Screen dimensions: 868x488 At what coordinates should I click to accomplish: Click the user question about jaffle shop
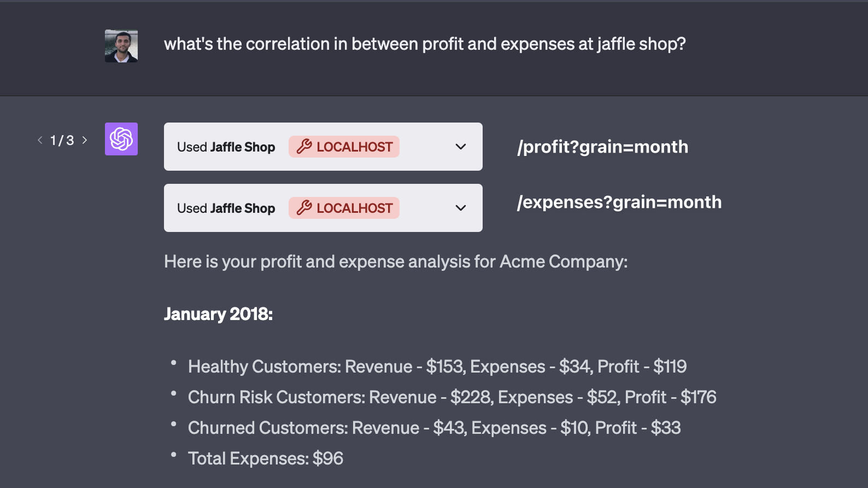(x=425, y=44)
